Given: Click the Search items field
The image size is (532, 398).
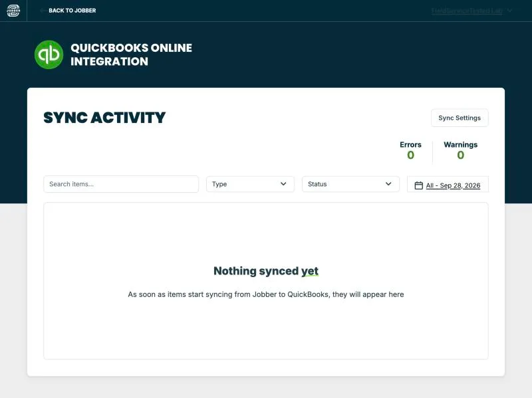Looking at the screenshot, I should click(121, 184).
